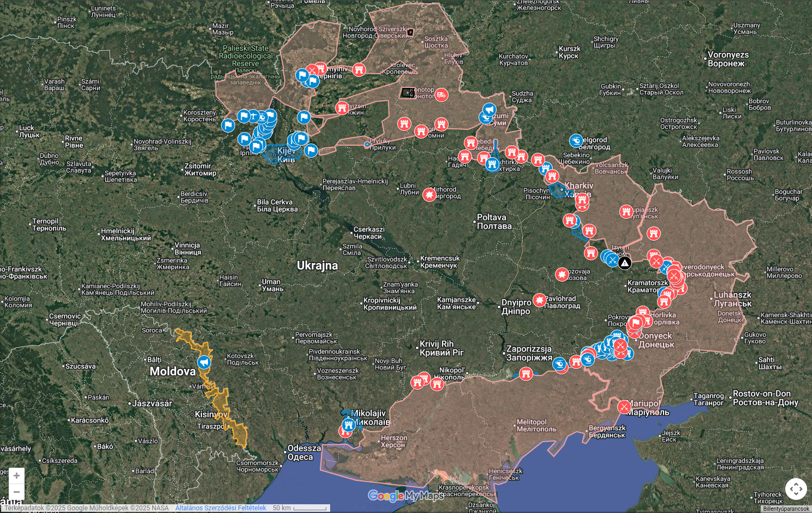This screenshot has height=513, width=812.
Task: Click the red explosion marker near Mirhorod
Action: click(429, 194)
